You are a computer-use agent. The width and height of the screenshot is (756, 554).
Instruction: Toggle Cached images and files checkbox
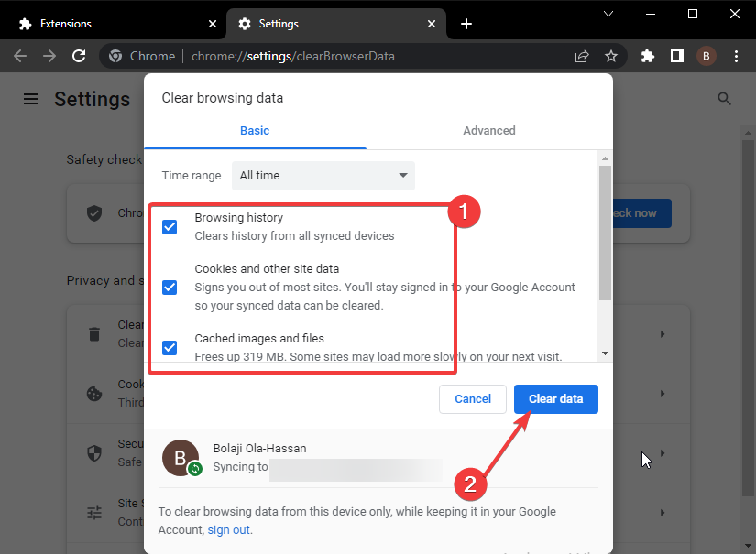coord(170,347)
